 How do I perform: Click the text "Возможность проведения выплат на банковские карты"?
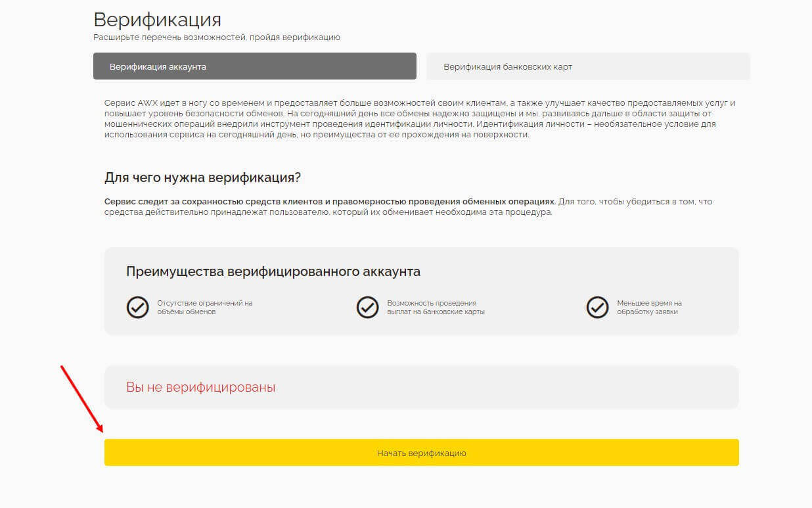tap(436, 307)
